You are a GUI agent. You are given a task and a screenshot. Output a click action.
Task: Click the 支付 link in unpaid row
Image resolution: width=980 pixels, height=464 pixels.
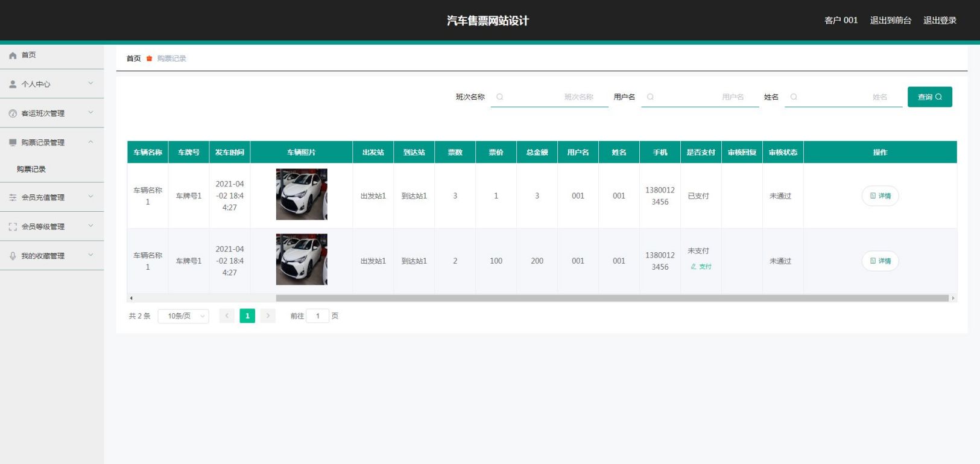point(701,267)
